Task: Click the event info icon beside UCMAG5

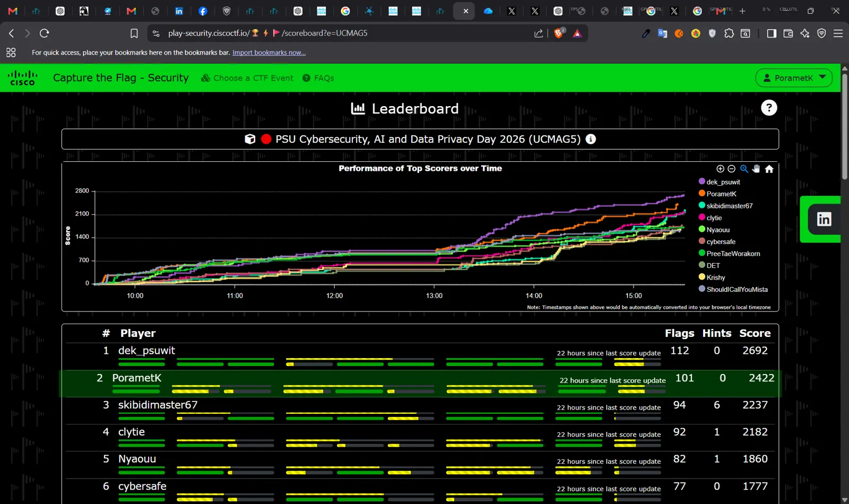Action: (591, 139)
